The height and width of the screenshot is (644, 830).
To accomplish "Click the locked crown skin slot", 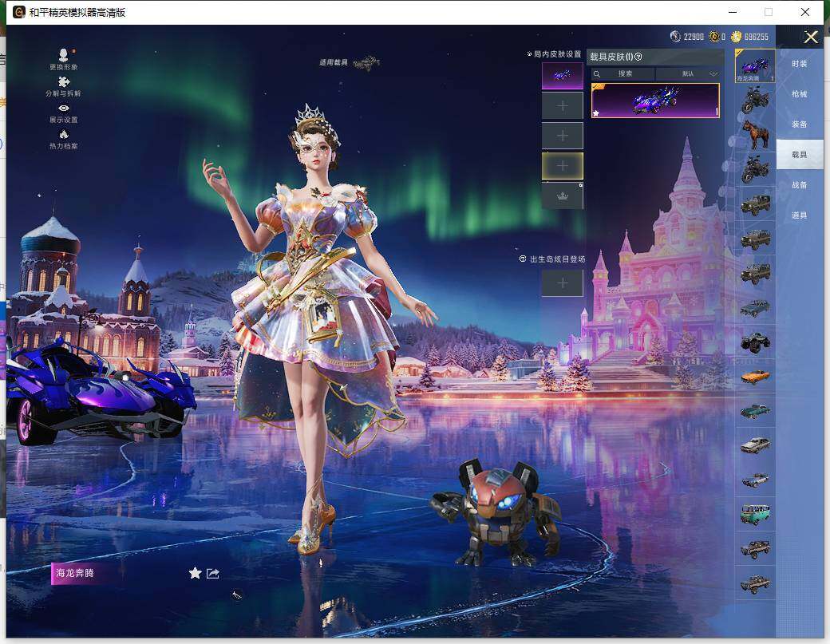I will (x=562, y=196).
